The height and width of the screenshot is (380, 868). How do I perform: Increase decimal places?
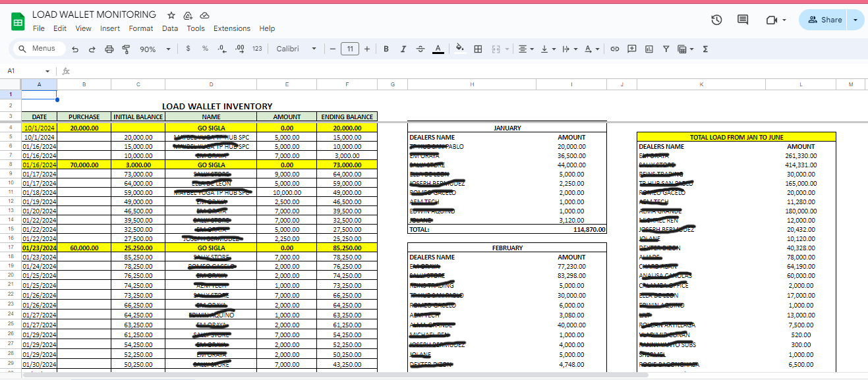coord(240,49)
